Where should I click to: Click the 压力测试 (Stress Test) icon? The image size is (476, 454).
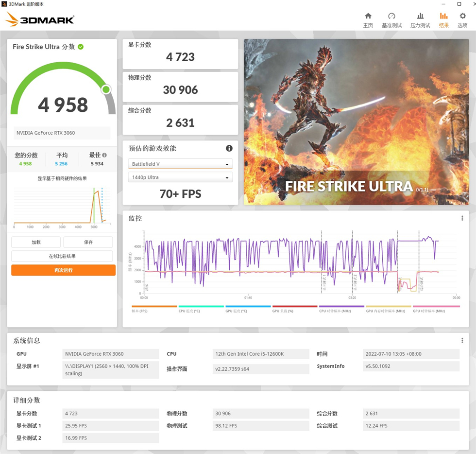click(420, 18)
